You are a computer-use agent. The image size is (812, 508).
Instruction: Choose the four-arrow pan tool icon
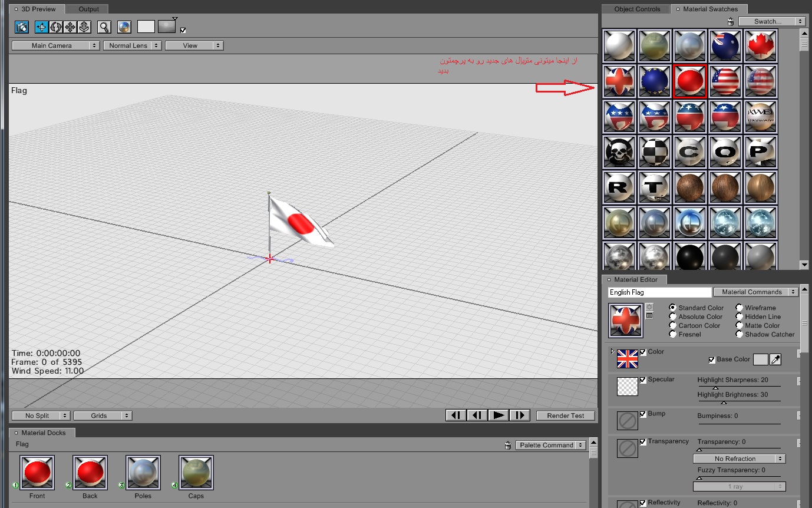(70, 27)
